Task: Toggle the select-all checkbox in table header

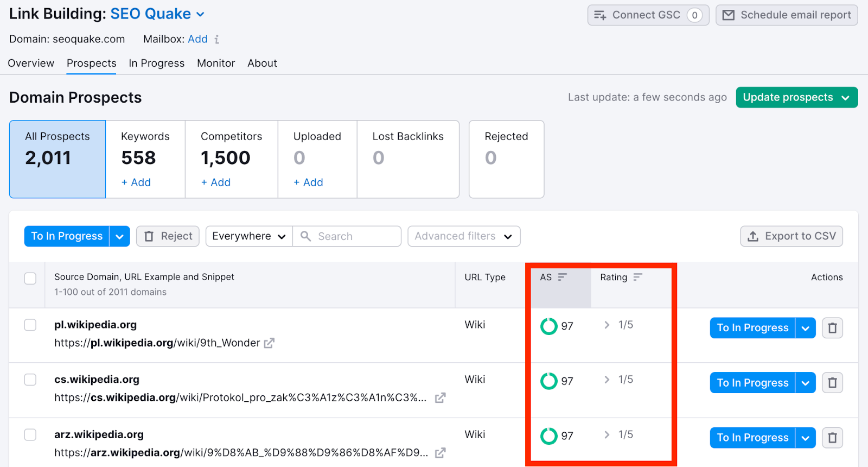Action: 30,279
